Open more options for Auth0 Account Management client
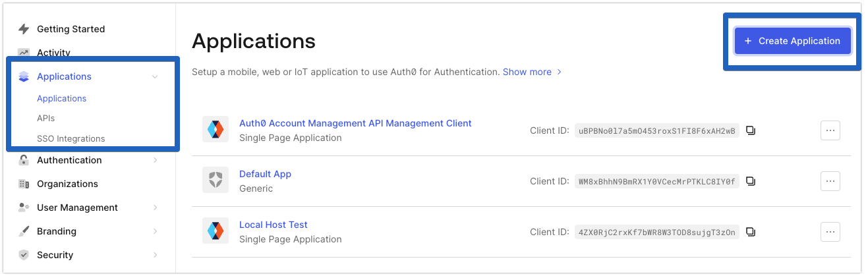 click(830, 130)
